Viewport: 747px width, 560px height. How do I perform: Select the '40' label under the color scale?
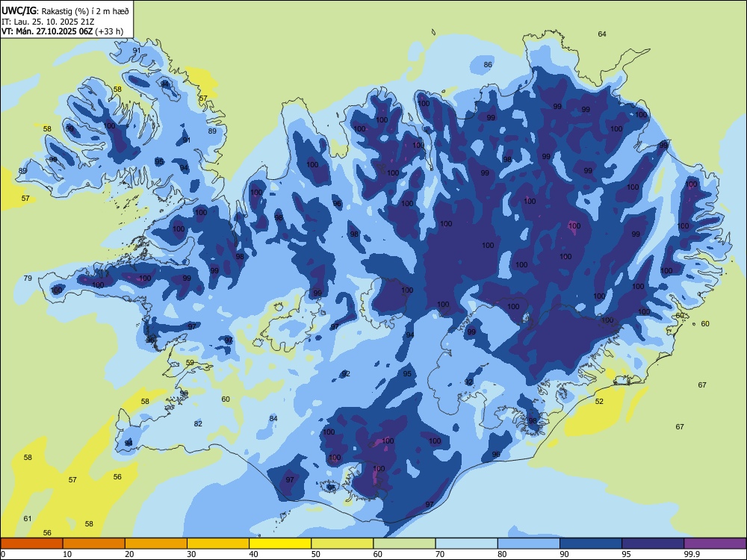point(254,554)
